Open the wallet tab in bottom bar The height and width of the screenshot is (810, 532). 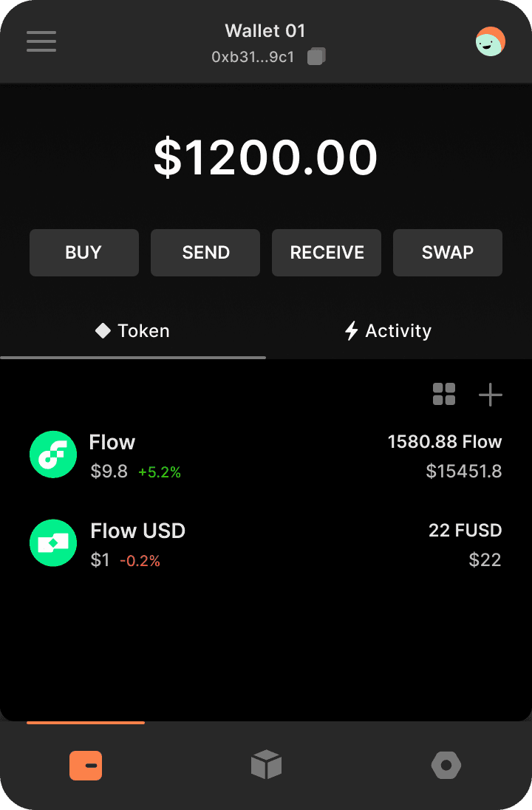[x=86, y=766]
